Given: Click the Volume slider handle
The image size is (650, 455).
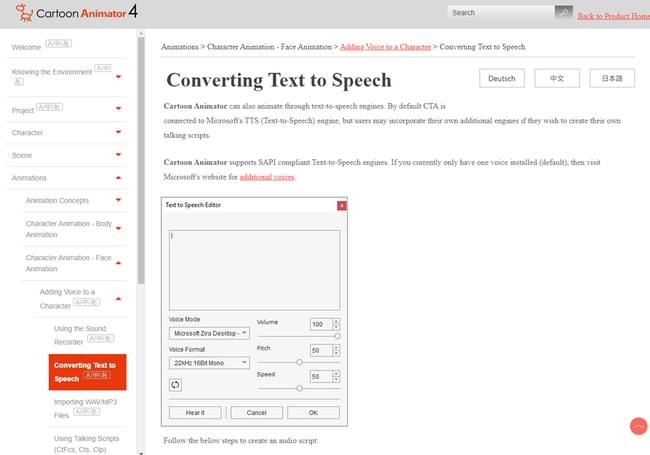Looking at the screenshot, I should pos(337,336).
